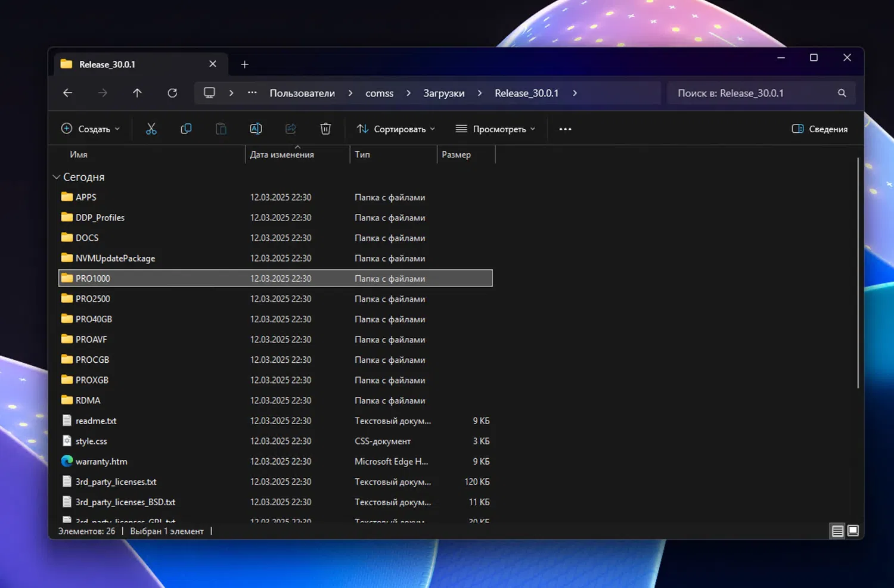Click the Cut scissors icon
Screen dimensions: 894x588
(151, 129)
